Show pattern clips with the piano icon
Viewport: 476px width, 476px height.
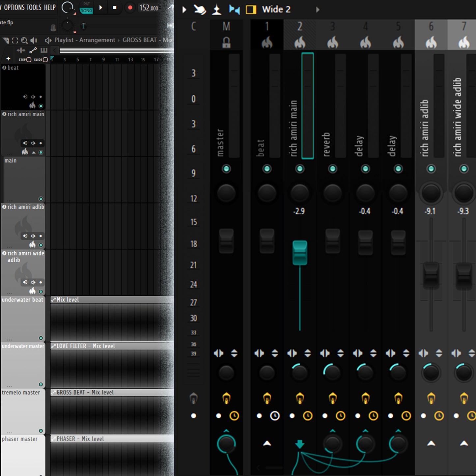[44, 50]
